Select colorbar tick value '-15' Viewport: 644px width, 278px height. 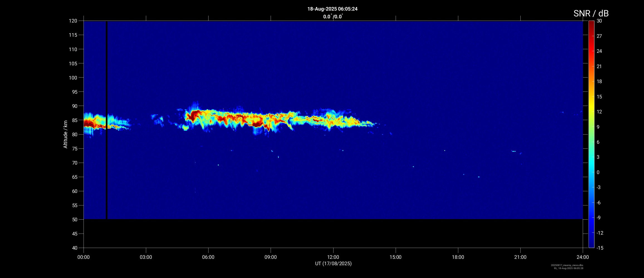[600, 248]
